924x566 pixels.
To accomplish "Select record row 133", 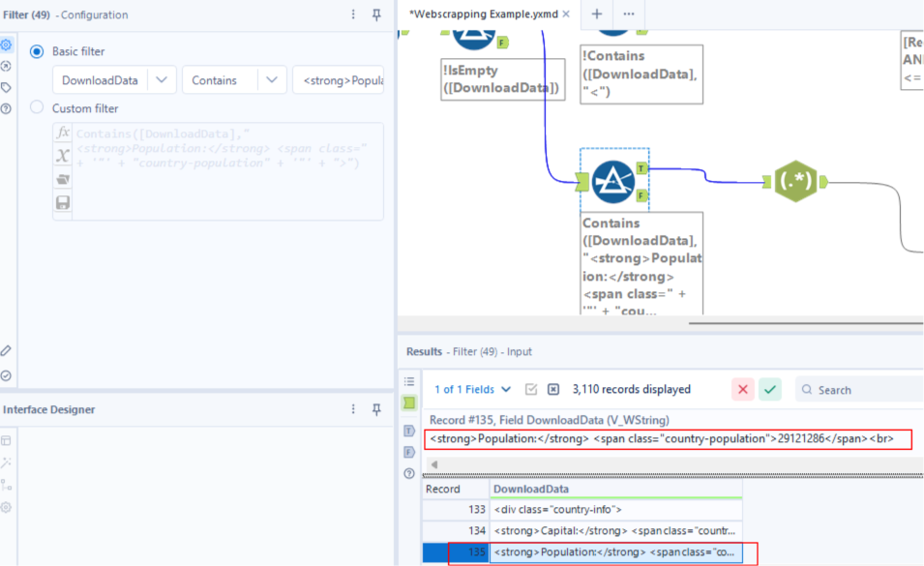I will pyautogui.click(x=456, y=510).
